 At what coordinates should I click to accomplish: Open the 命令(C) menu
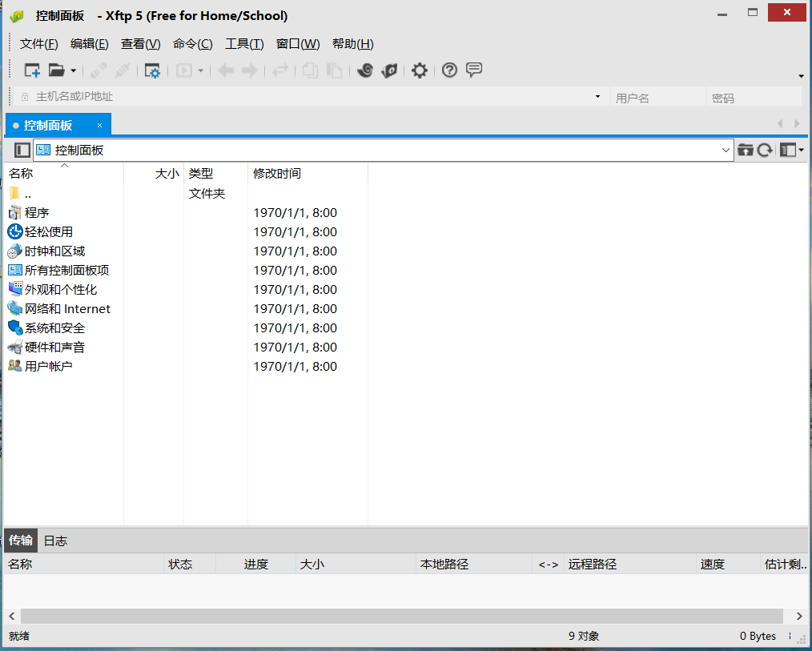click(193, 44)
